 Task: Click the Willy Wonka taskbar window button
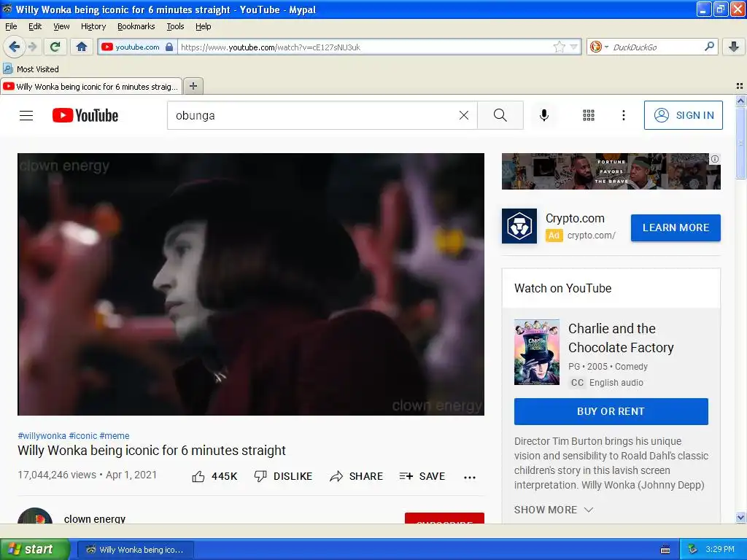[x=135, y=550]
